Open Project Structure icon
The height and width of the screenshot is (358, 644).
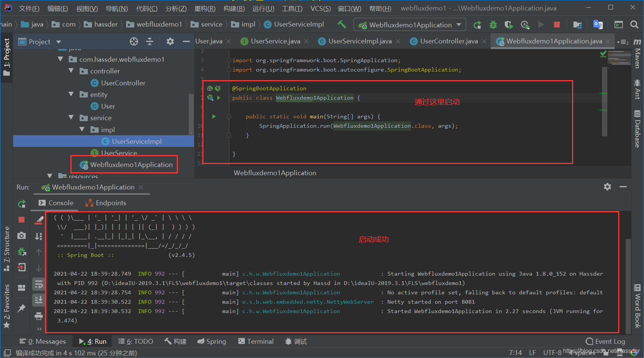pyautogui.click(x=577, y=25)
